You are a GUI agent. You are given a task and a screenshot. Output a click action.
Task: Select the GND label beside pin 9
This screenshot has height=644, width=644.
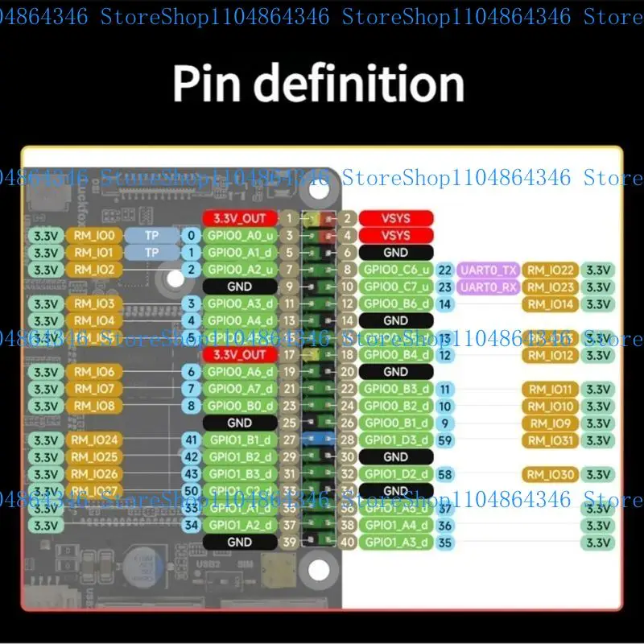coord(240,287)
